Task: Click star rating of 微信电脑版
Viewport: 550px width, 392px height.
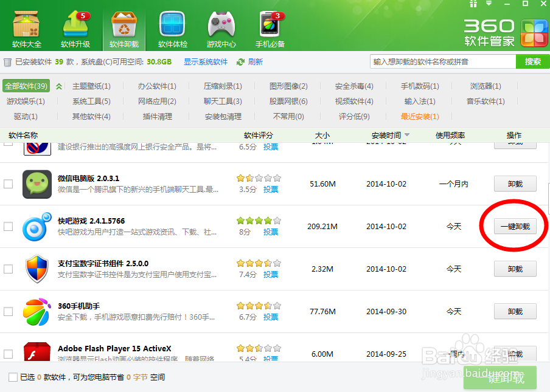Action: click(259, 178)
